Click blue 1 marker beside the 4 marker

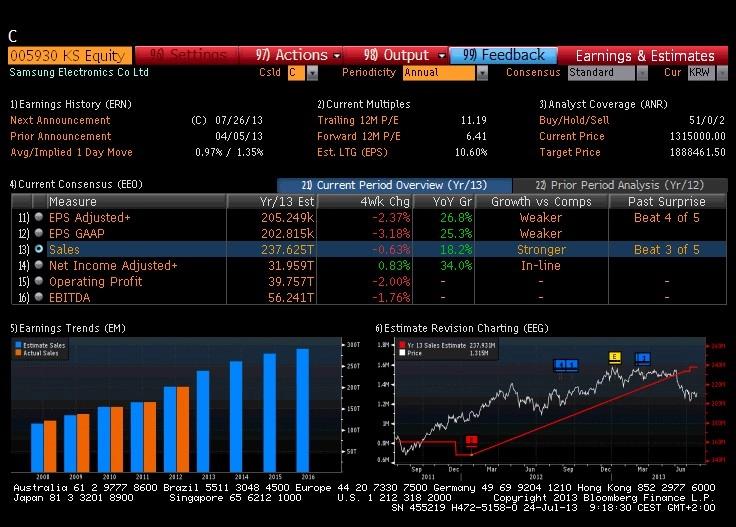coord(572,365)
